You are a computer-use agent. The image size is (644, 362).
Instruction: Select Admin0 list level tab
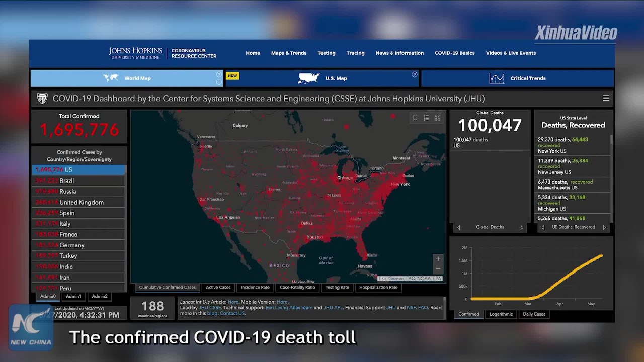point(48,296)
